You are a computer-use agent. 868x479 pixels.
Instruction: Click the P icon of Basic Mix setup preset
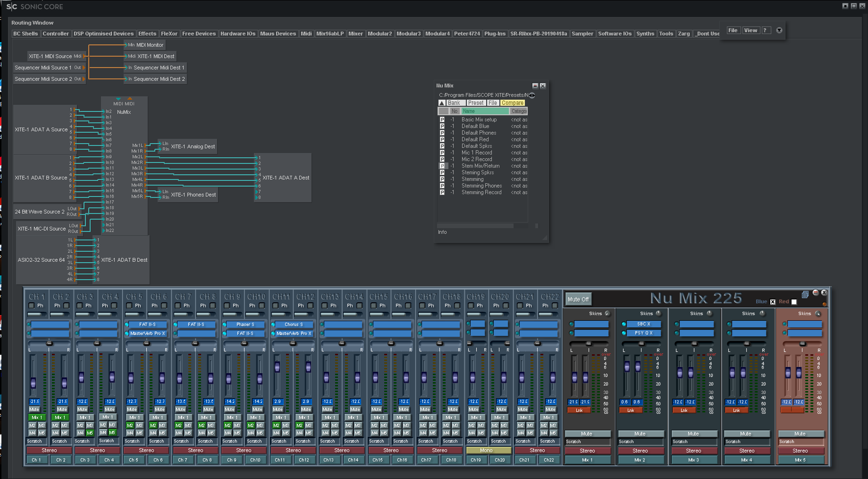pos(442,120)
